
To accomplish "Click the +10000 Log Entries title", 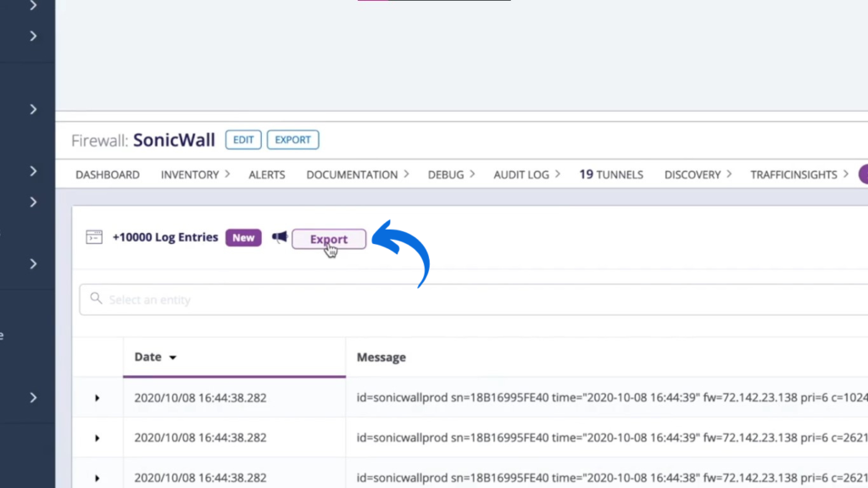I will [x=165, y=237].
